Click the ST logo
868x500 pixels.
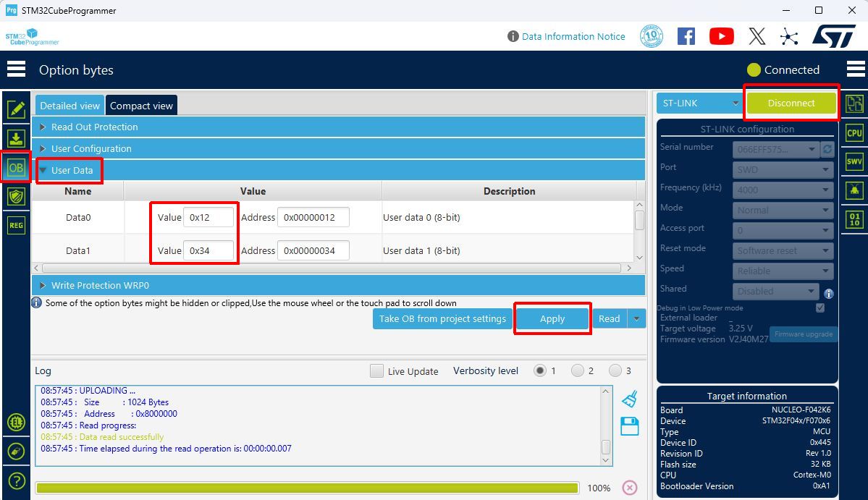click(x=834, y=36)
